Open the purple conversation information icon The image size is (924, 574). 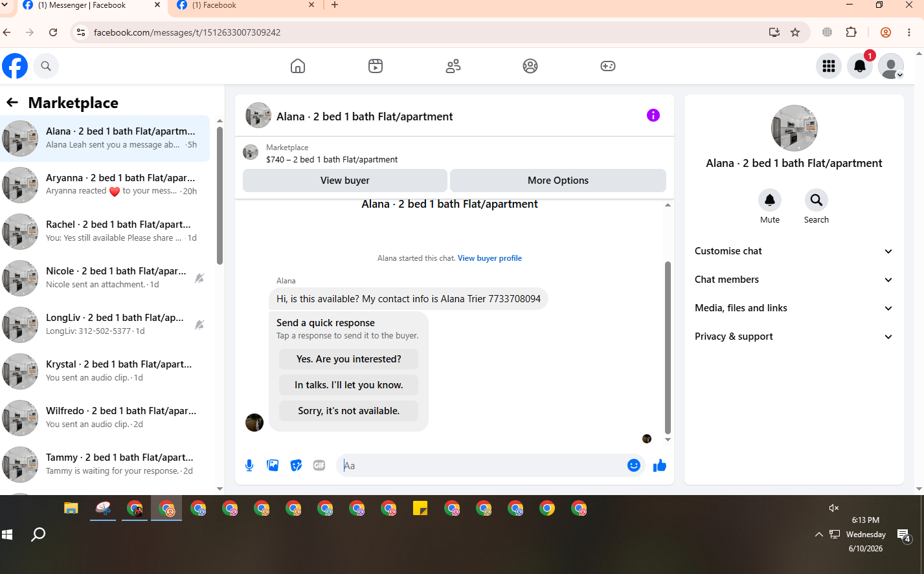[653, 115]
